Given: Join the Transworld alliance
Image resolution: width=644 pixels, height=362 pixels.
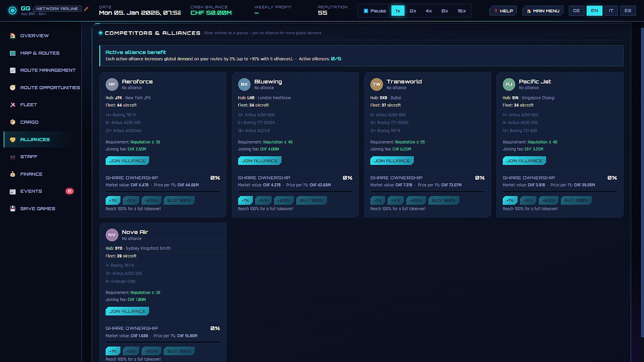Looking at the screenshot, I should (392, 161).
